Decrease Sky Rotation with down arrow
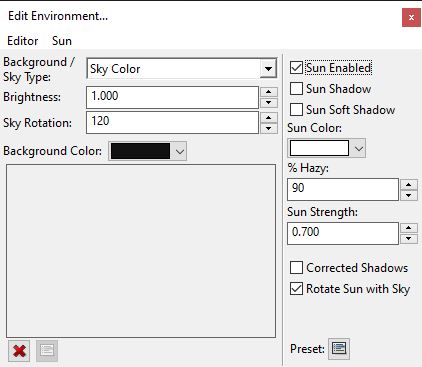This screenshot has height=367, width=422. click(x=269, y=128)
